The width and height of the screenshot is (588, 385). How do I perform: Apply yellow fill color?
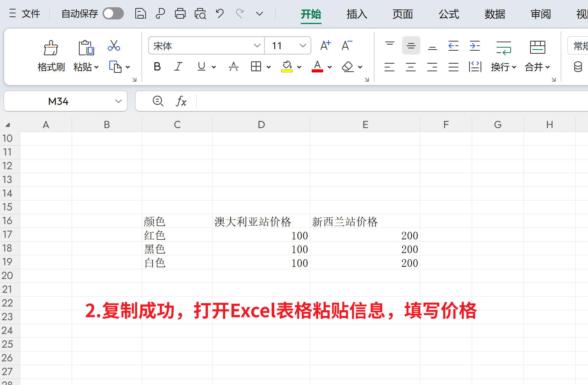(x=287, y=67)
